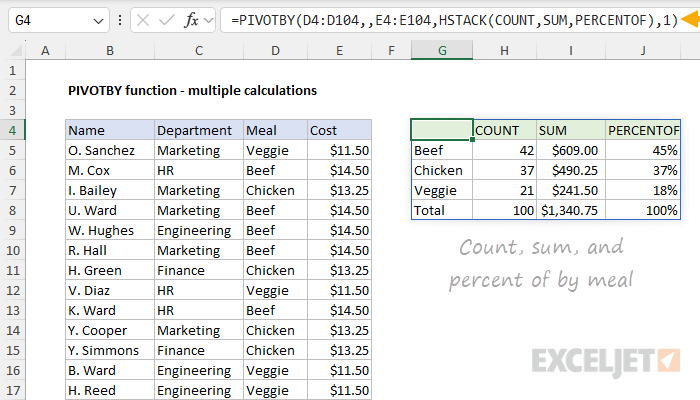Click 'Chicken' row label in summary table
The image size is (700, 400).
coord(442,171)
